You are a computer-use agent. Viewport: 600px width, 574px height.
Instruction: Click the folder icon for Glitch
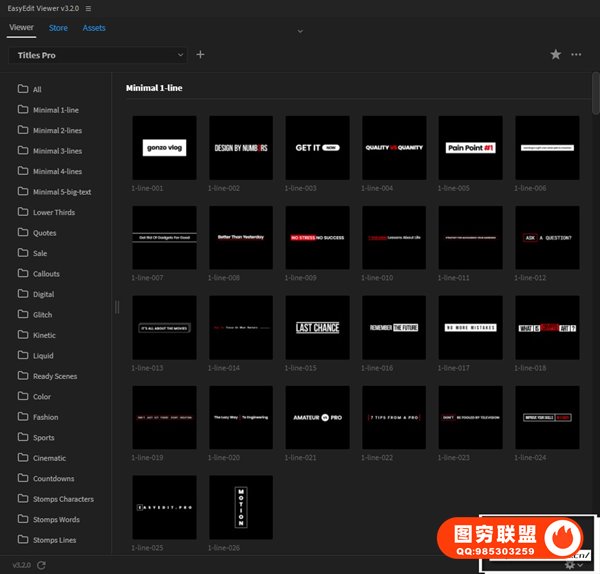coord(22,315)
